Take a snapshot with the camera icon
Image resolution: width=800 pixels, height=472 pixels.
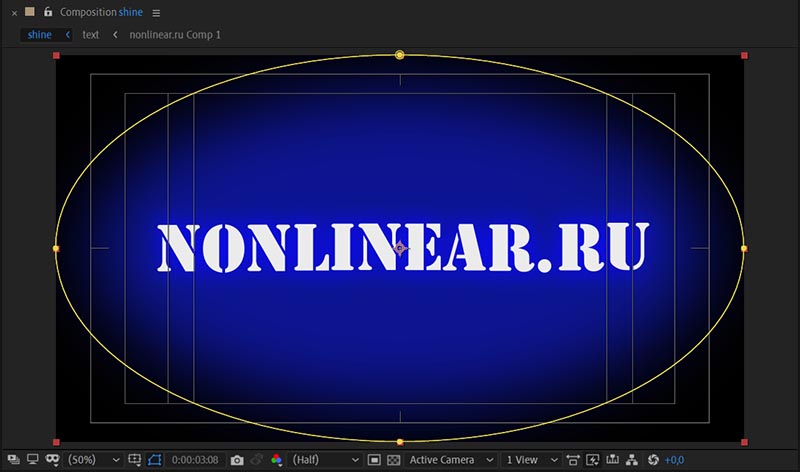click(237, 460)
